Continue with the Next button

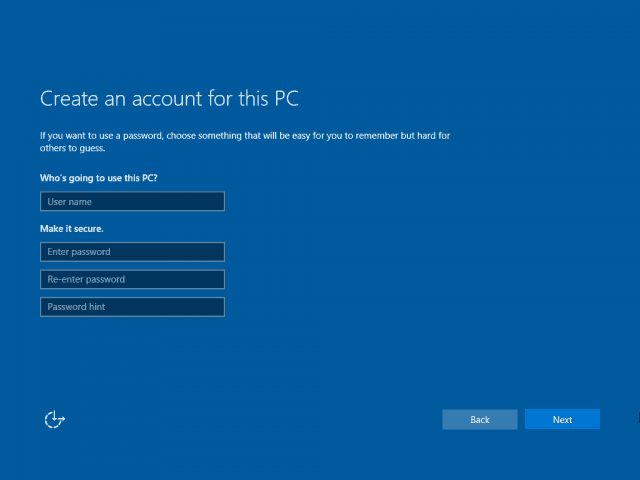pyautogui.click(x=562, y=419)
